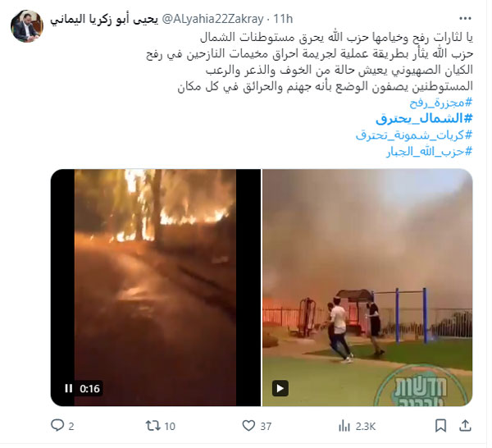Bookmark this tweet

pyautogui.click(x=440, y=426)
